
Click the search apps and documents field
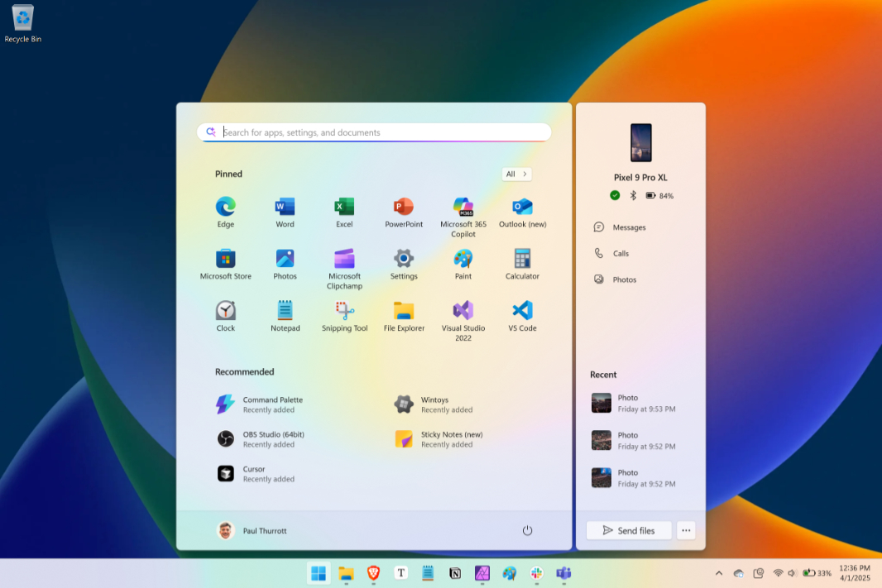pyautogui.click(x=373, y=132)
